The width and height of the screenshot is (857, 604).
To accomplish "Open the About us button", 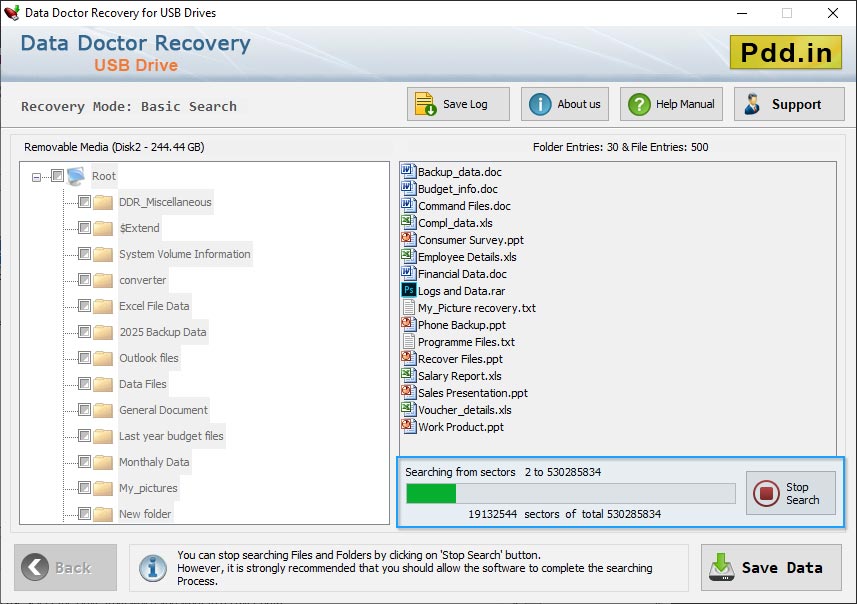I will pos(565,104).
